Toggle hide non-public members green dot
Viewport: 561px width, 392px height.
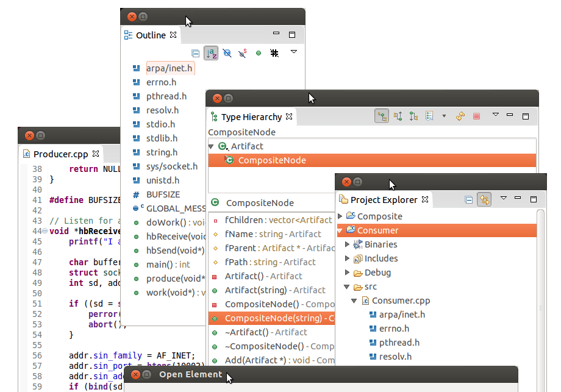click(259, 53)
